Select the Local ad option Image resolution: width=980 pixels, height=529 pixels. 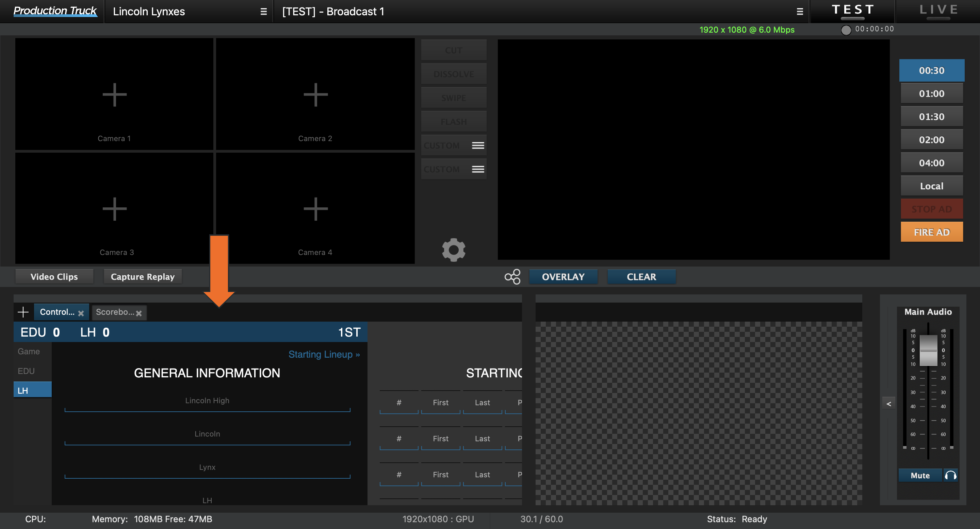[931, 186]
